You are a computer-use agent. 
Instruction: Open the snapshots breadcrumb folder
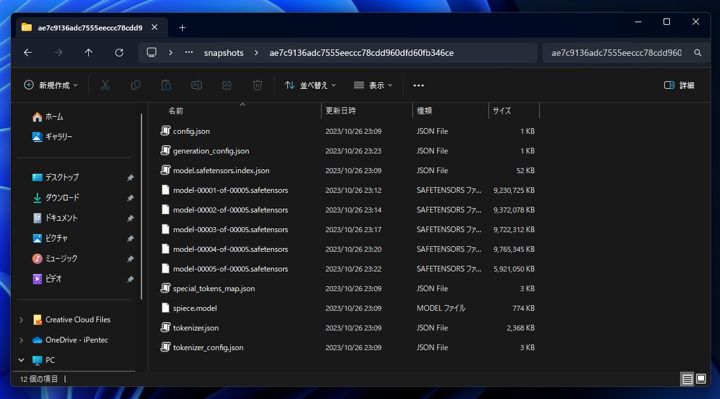click(x=224, y=53)
